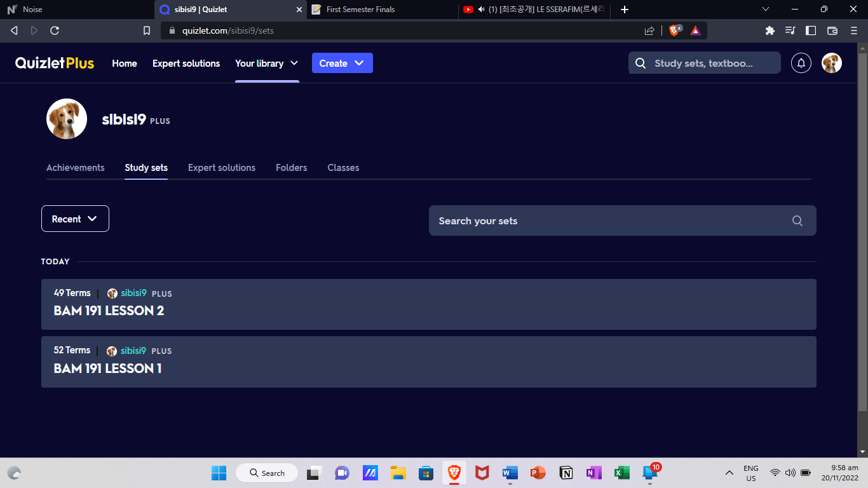The width and height of the screenshot is (868, 488).
Task: Open PowerPoint from the taskbar
Action: point(538,473)
